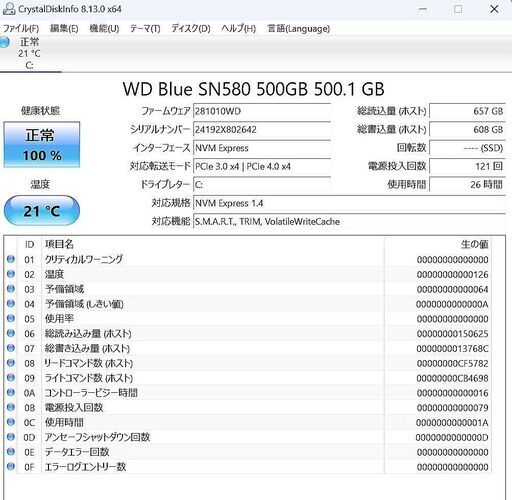Open the 言語(Language) menu
This screenshot has width=512, height=500.
pyautogui.click(x=299, y=29)
